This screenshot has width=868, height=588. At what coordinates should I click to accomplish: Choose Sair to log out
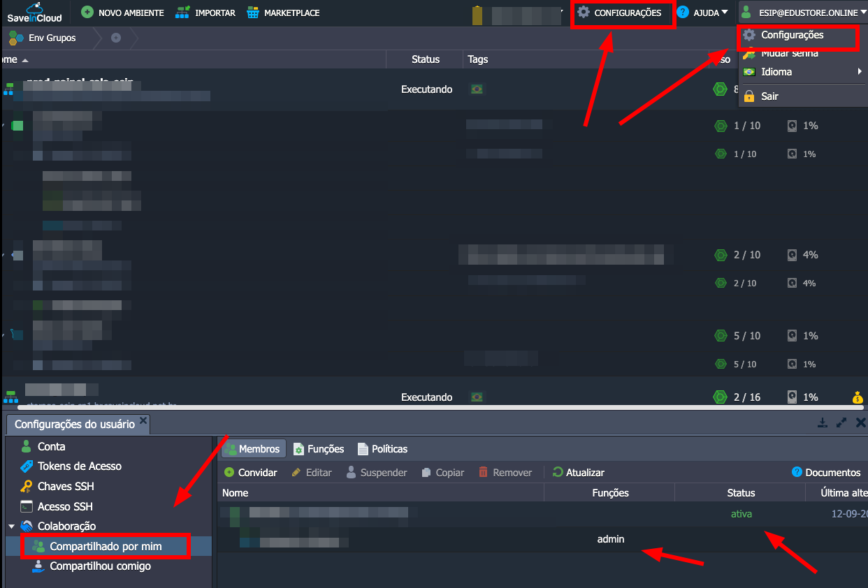point(769,96)
